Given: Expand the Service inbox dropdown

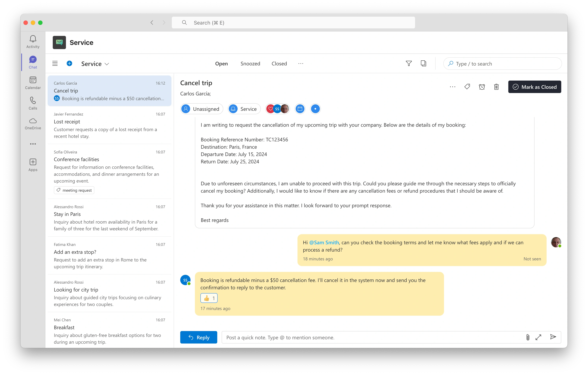Looking at the screenshot, I should (x=95, y=64).
